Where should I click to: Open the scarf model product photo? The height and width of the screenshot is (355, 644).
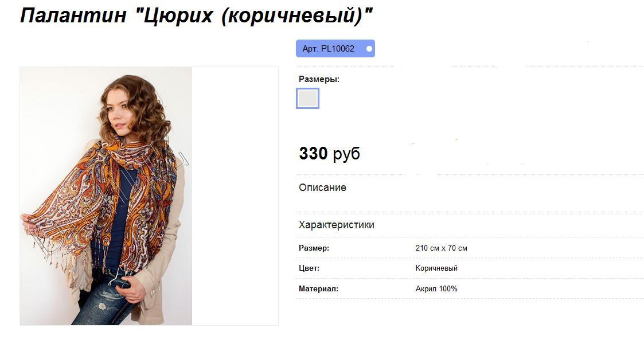pyautogui.click(x=106, y=196)
